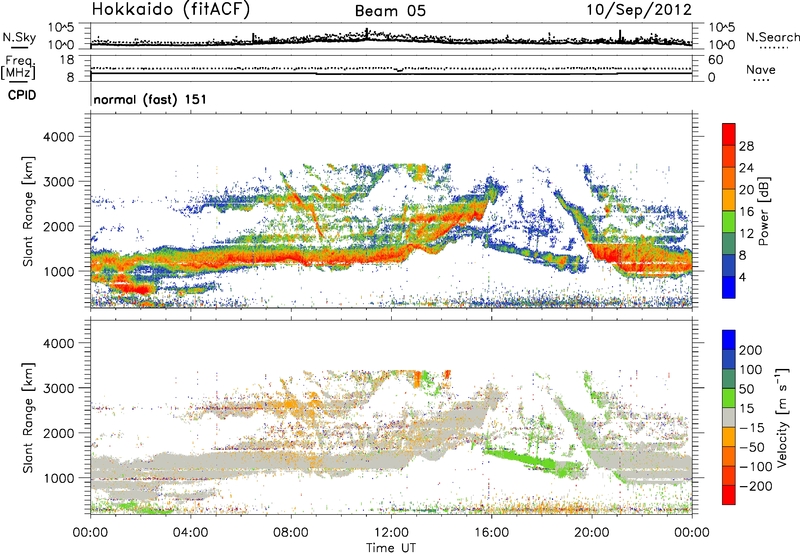Click the "Slant Range [km]" label of the power panel

coord(28,211)
